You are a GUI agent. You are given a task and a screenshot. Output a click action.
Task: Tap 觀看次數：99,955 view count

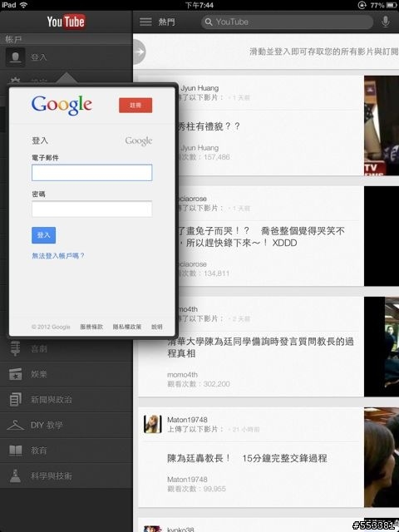pos(196,489)
